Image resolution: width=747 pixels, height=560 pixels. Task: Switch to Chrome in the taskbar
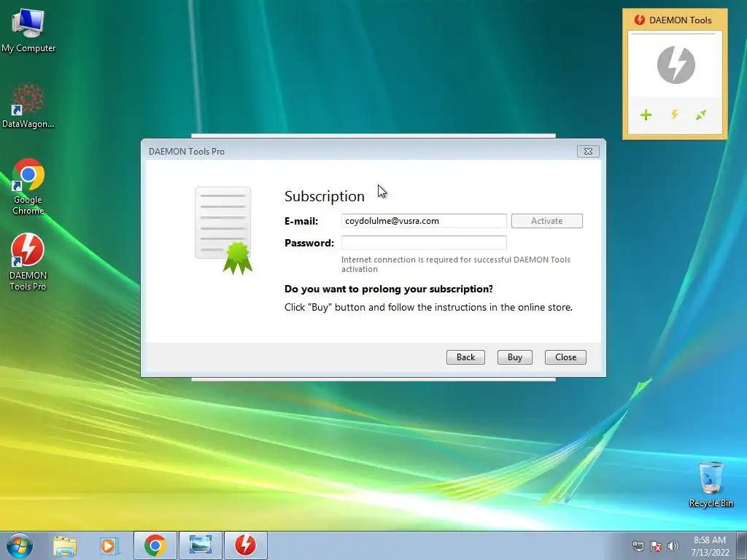(155, 545)
